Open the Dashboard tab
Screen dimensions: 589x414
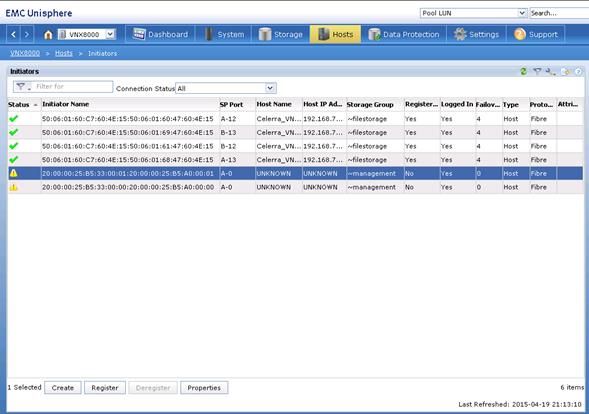[160, 35]
